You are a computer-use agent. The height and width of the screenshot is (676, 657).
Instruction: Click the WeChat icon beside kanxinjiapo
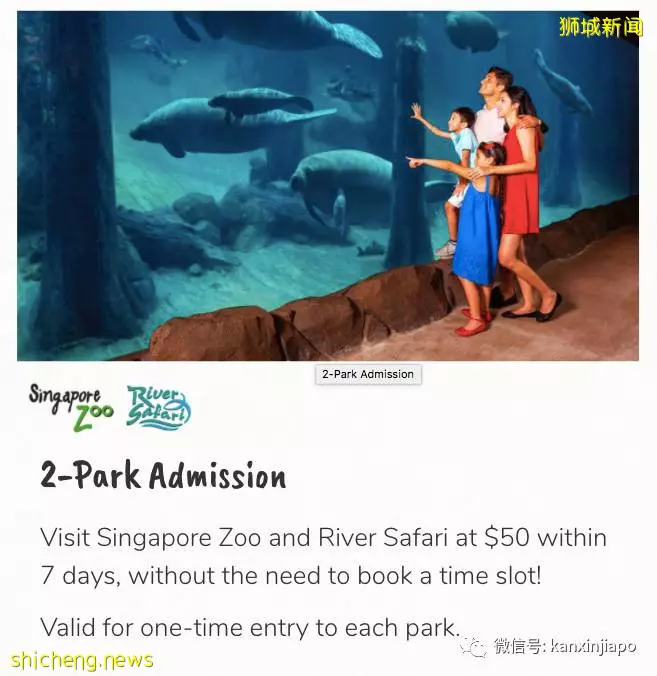coord(474,646)
